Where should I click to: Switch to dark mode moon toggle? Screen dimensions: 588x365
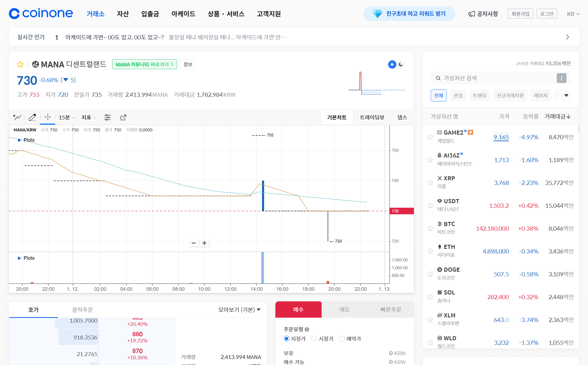pos(401,64)
